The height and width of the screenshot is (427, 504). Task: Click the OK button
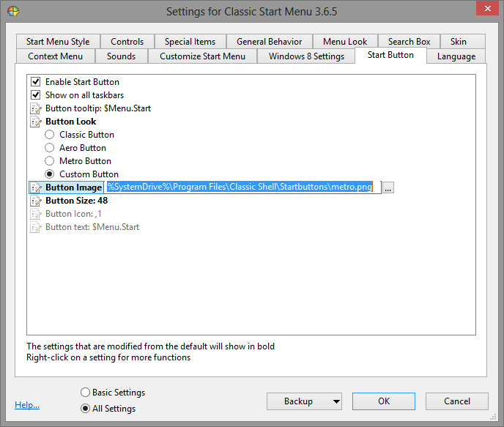384,401
